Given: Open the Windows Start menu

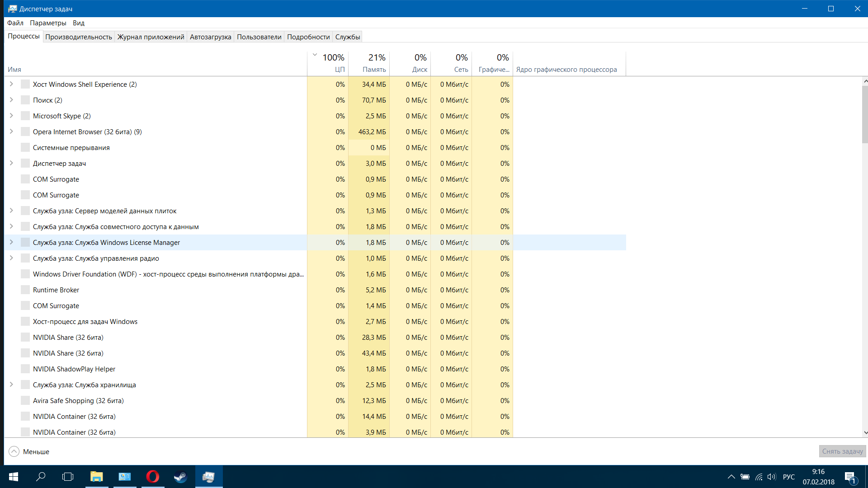Looking at the screenshot, I should click(14, 477).
